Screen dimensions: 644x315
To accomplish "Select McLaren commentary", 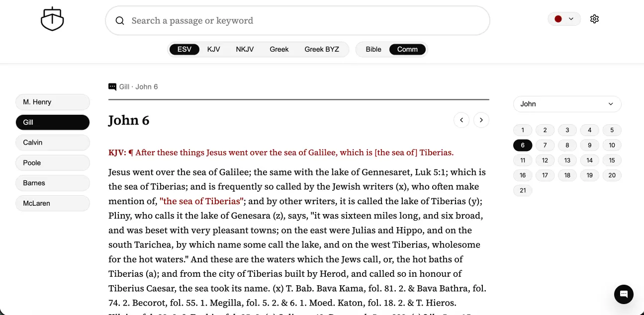I will (53, 203).
